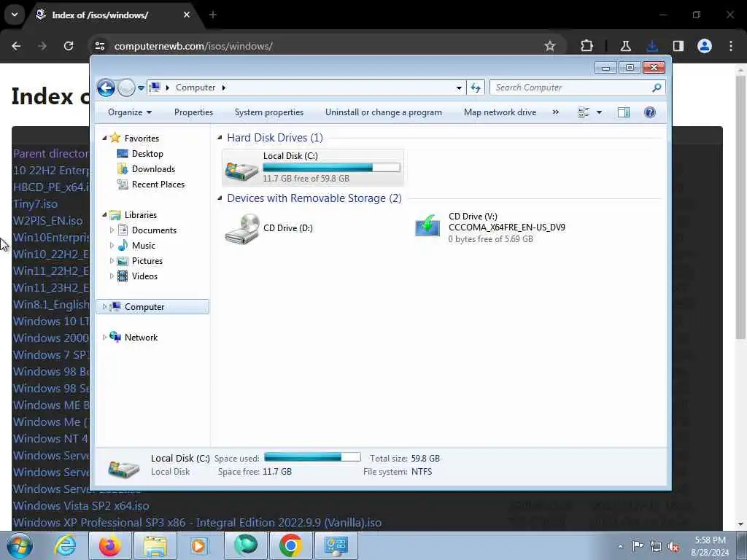The height and width of the screenshot is (560, 747).
Task: Select Recent Places under Favorites
Action: 158,184
